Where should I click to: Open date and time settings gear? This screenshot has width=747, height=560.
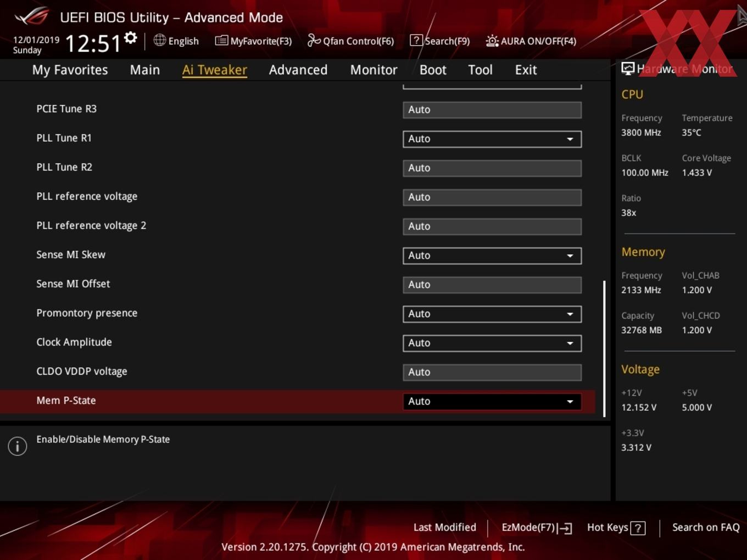[130, 37]
